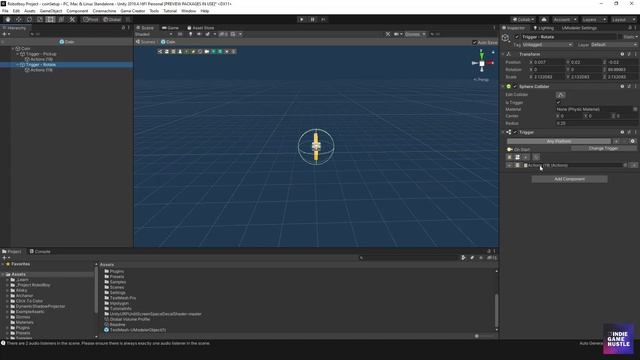The width and height of the screenshot is (640, 360).
Task: Toggle the Trigger - Rotate active checkbox
Action: (517, 37)
